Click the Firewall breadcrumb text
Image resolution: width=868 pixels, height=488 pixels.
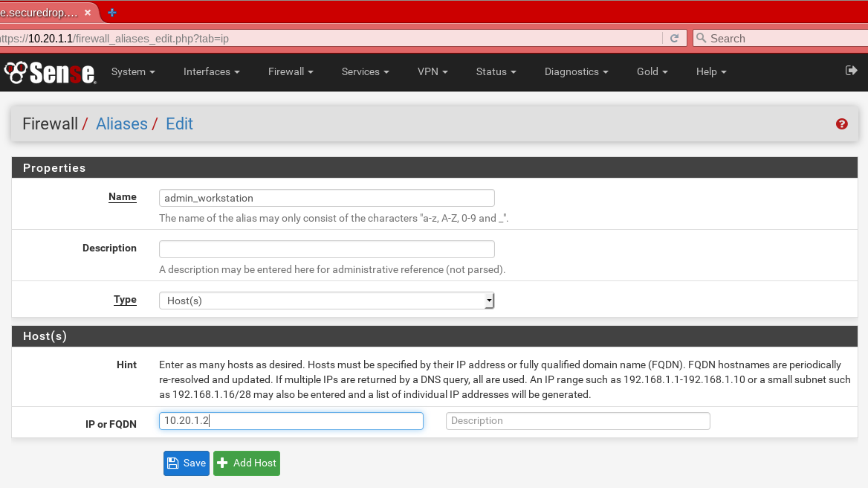point(50,123)
